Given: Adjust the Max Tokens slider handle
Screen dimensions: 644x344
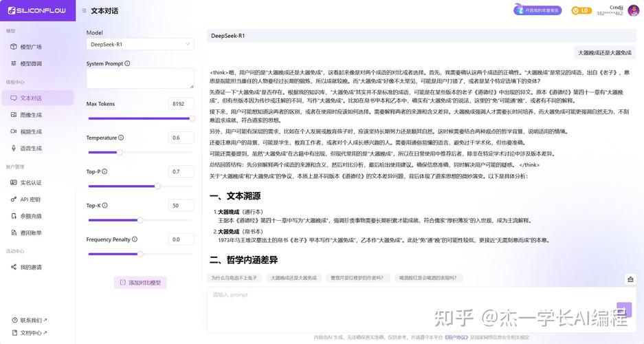Looking at the screenshot, I should click(x=192, y=119).
